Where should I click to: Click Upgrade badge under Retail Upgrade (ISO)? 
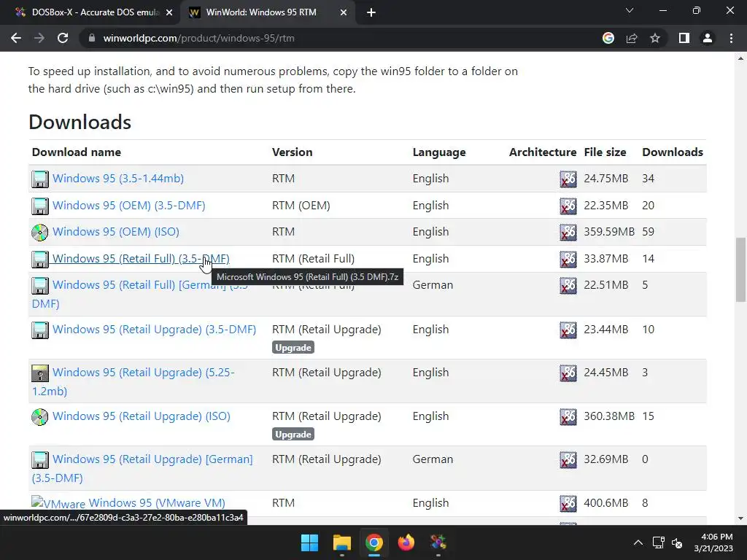(293, 435)
